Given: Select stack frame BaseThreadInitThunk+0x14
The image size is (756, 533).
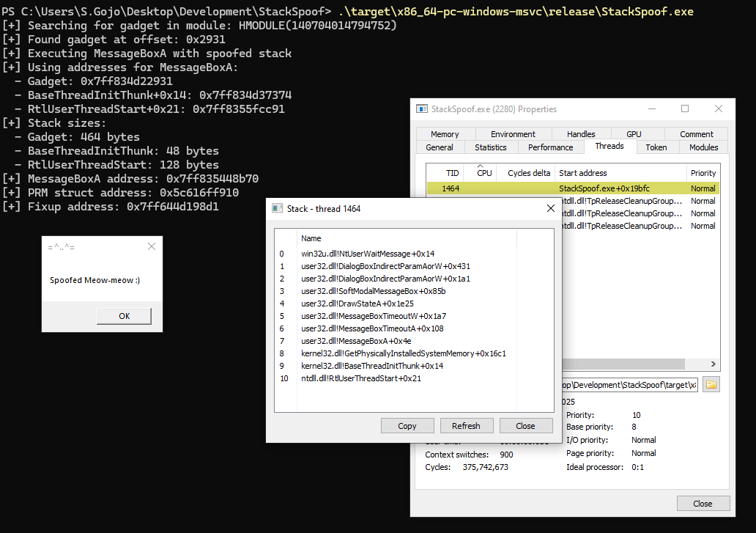Looking at the screenshot, I should [x=371, y=366].
